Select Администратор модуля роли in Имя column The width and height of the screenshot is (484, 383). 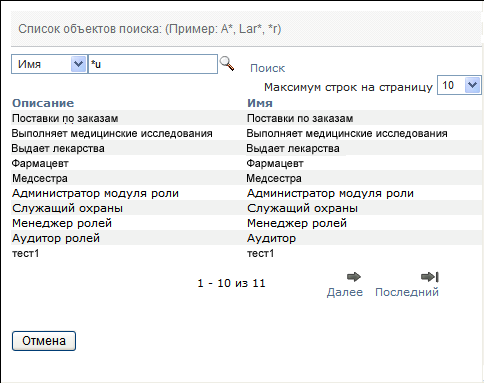(x=330, y=193)
